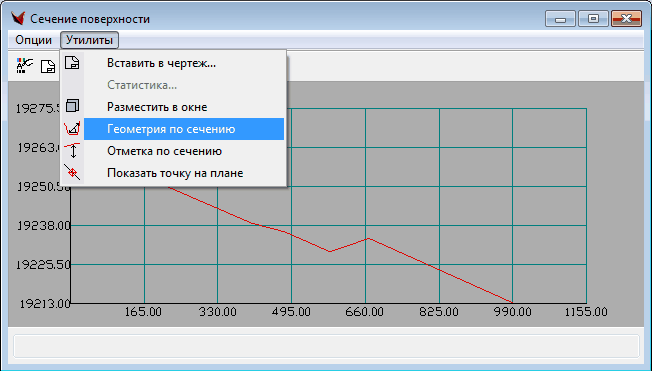Click the application logo in title bar

pyautogui.click(x=18, y=19)
